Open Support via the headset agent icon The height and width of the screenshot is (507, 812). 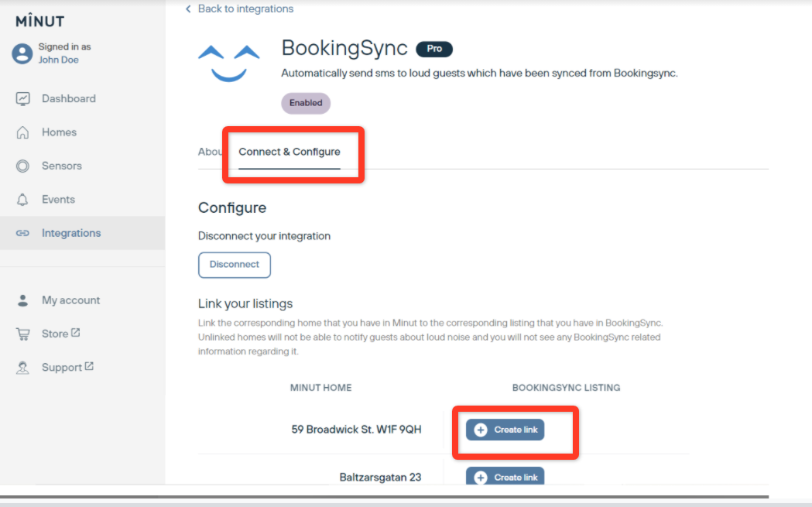click(23, 368)
